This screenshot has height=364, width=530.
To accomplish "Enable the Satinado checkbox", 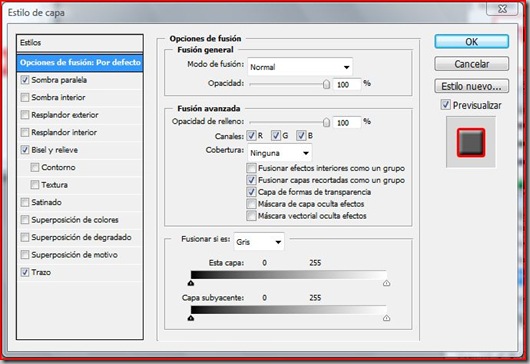I will pos(25,202).
